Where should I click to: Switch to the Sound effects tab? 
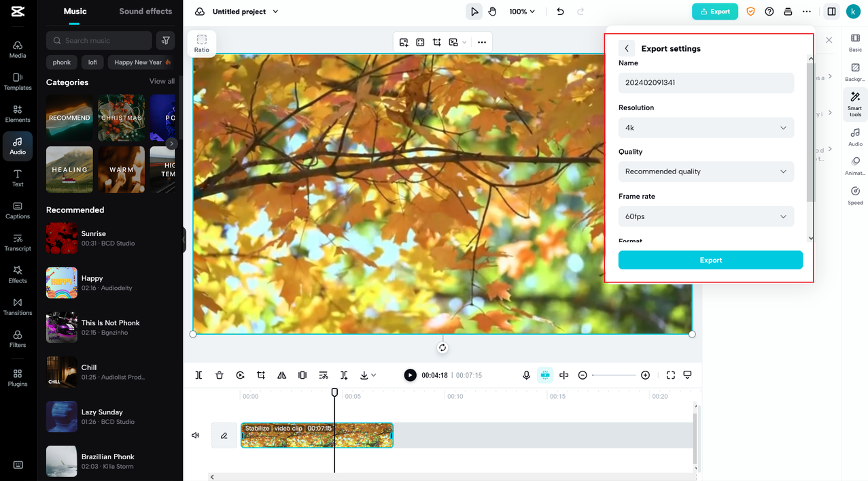point(145,12)
